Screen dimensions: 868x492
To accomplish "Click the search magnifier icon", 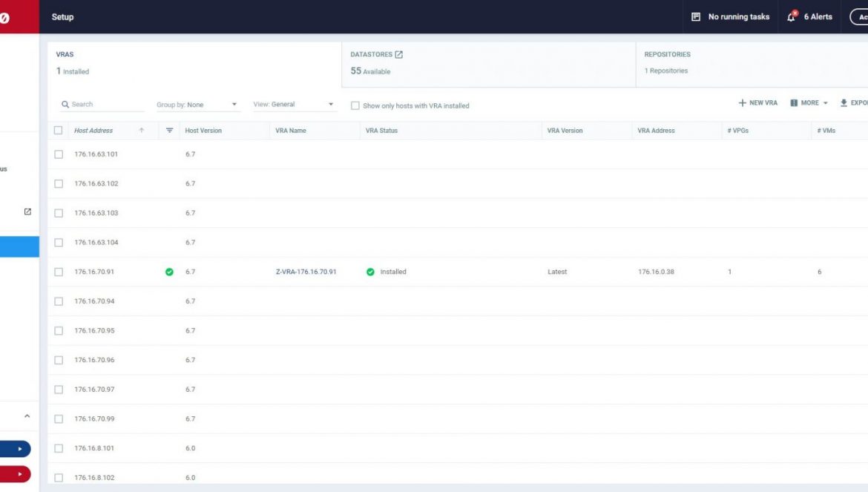I will 65,104.
